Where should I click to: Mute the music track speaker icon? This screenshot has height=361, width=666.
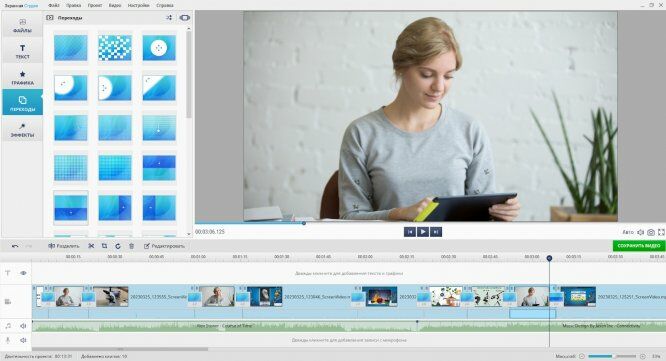point(23,326)
